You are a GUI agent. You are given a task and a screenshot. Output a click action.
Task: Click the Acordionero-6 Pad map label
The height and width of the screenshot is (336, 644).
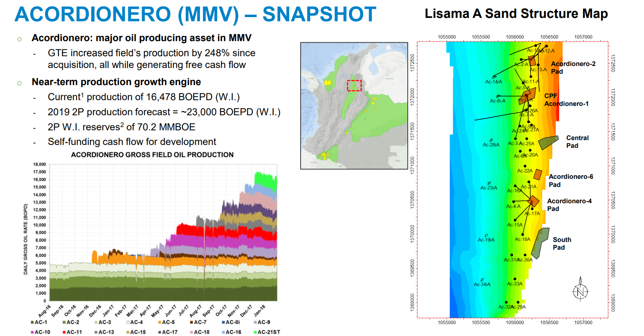pyautogui.click(x=571, y=180)
